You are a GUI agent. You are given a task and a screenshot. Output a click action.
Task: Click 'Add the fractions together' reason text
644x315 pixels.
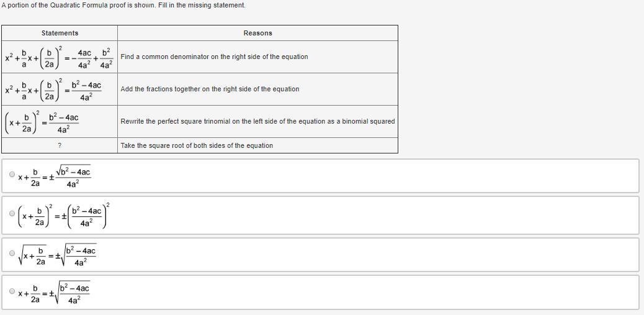coord(210,89)
